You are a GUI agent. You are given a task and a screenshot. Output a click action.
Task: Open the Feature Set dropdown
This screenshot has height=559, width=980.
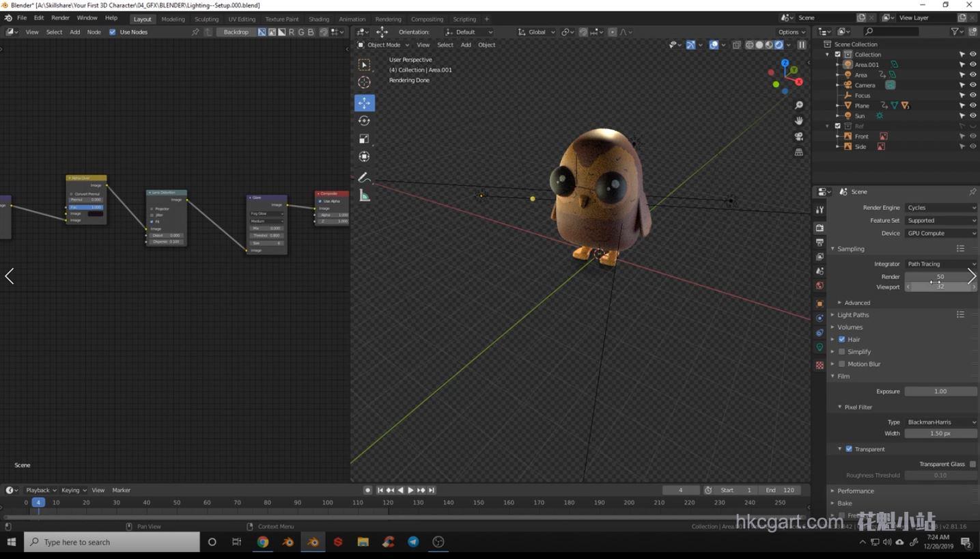tap(940, 221)
